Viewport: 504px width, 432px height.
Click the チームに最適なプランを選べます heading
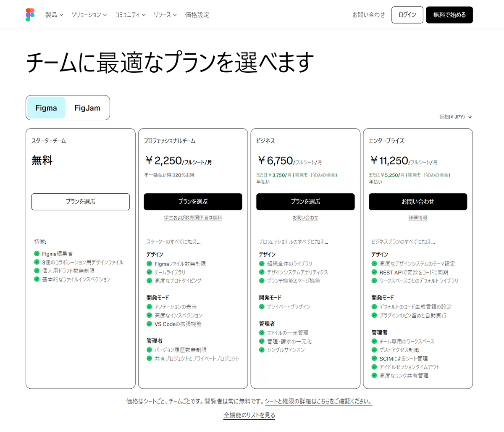click(170, 62)
